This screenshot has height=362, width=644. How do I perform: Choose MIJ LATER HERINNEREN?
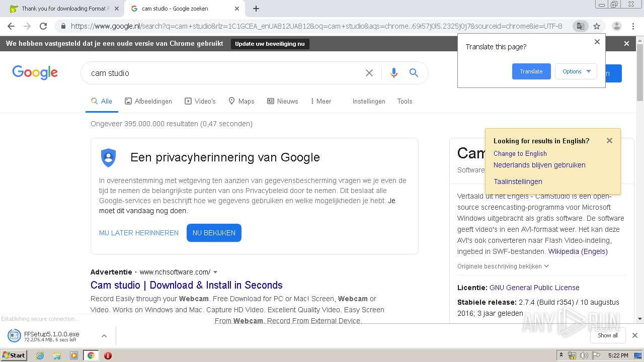tap(139, 233)
